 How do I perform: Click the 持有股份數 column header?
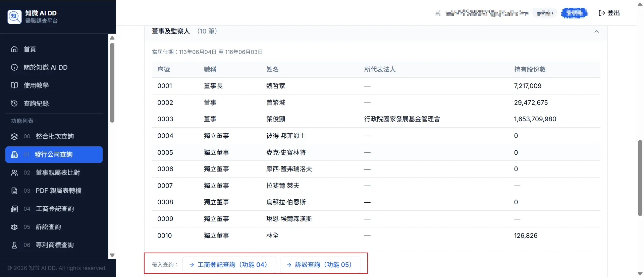530,69
